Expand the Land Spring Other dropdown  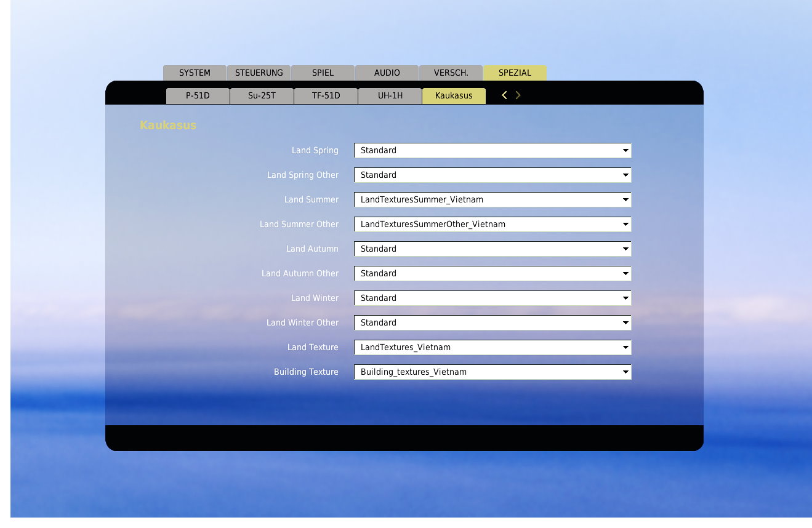(x=492, y=175)
